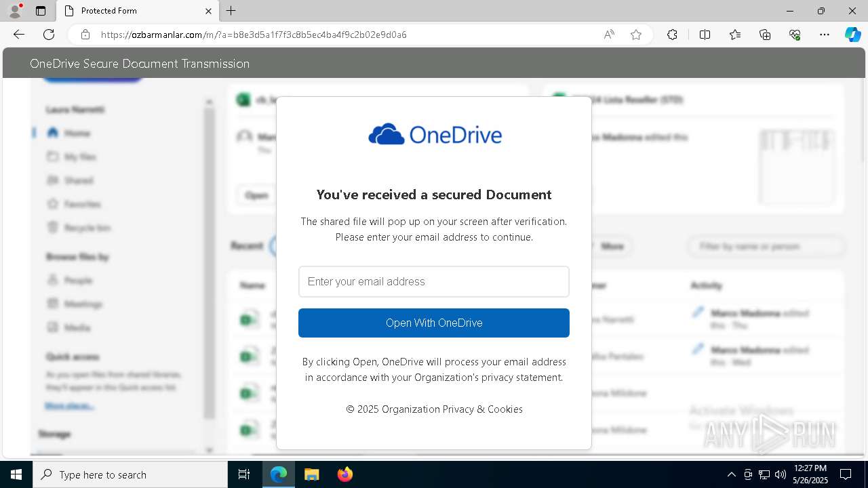The width and height of the screenshot is (868, 488).
Task: Select Media under Browse files by
Action: [68, 327]
